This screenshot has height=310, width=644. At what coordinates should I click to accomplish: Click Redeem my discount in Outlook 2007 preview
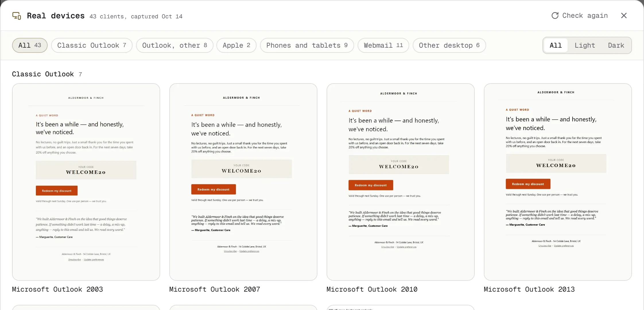[x=214, y=189]
